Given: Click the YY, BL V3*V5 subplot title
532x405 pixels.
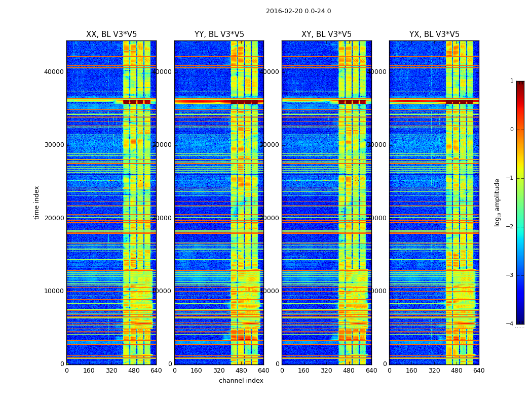Looking at the screenshot, I should [x=219, y=34].
